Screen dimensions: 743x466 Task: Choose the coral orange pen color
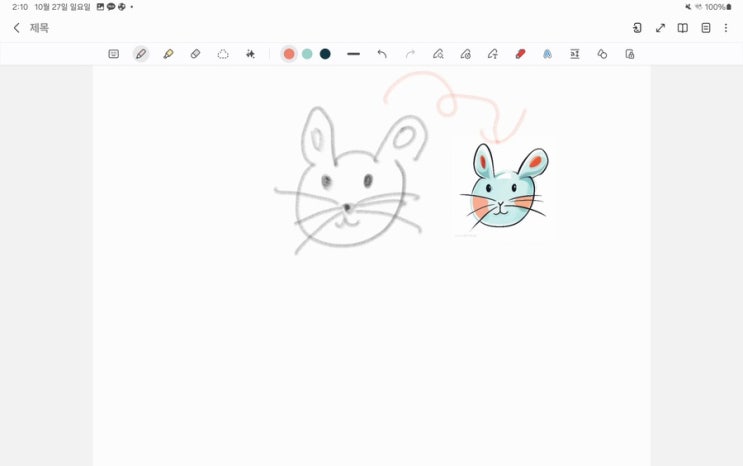pyautogui.click(x=289, y=54)
